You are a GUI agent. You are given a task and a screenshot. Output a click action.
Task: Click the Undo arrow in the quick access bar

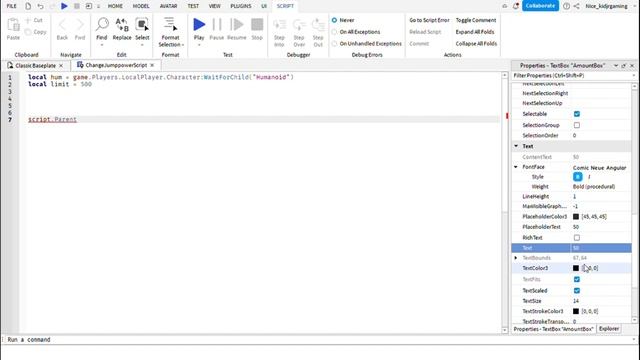point(40,6)
